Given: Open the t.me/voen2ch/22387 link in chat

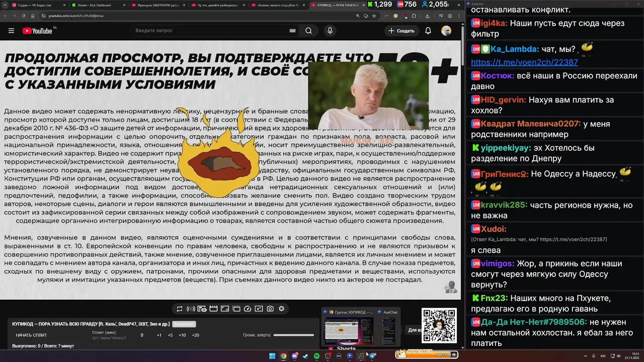Looking at the screenshot, I should 524,62.
